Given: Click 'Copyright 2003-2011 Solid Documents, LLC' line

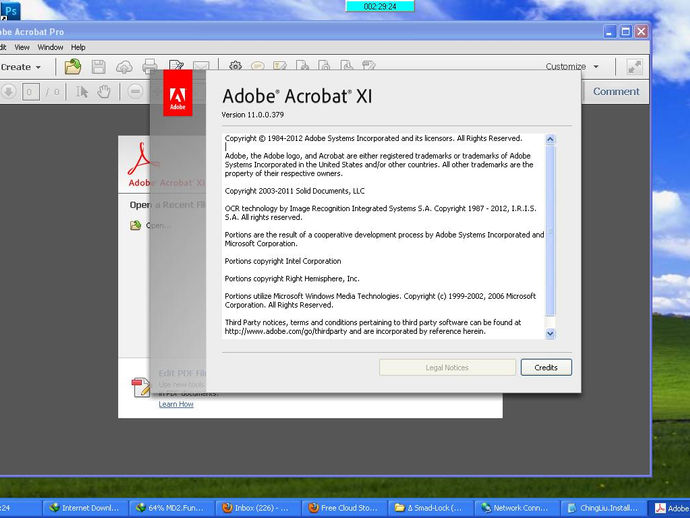Looking at the screenshot, I should 295,191.
